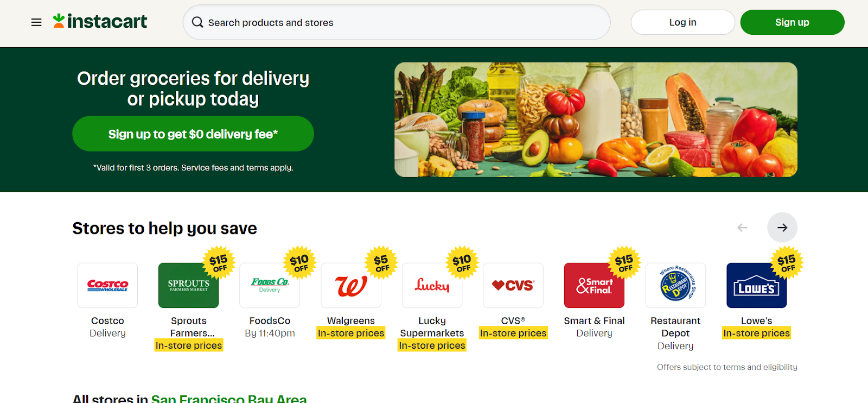The image size is (868, 403).
Task: Click the search magnifier icon
Action: pos(197,22)
